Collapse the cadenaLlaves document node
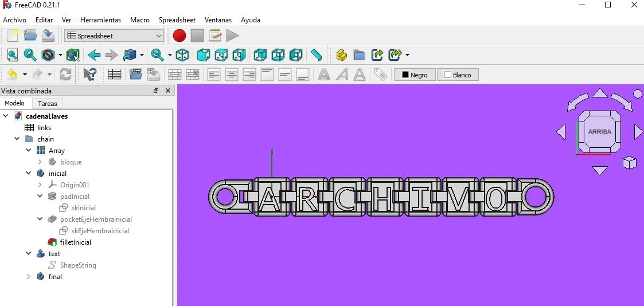Viewport: 644px width, 306px height. 5,116
